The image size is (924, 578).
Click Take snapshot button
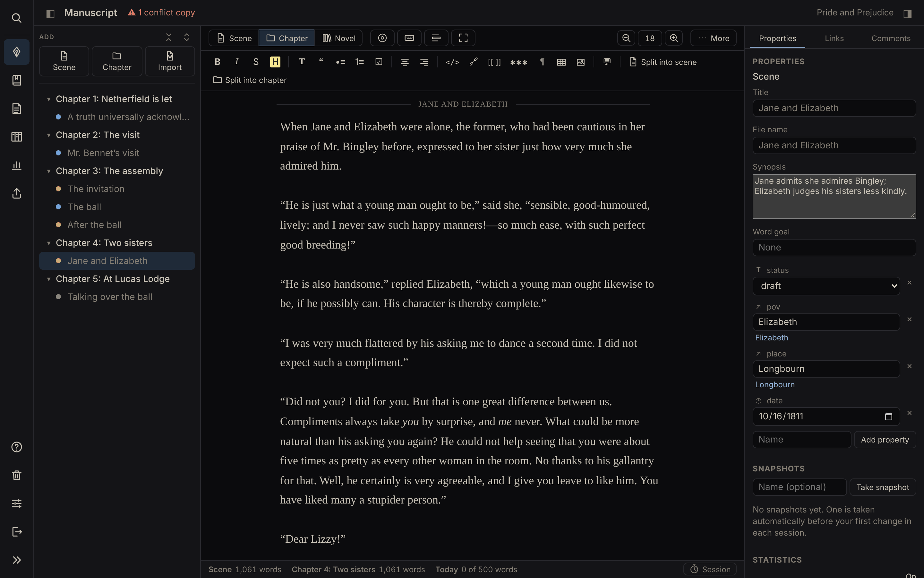[x=882, y=487]
